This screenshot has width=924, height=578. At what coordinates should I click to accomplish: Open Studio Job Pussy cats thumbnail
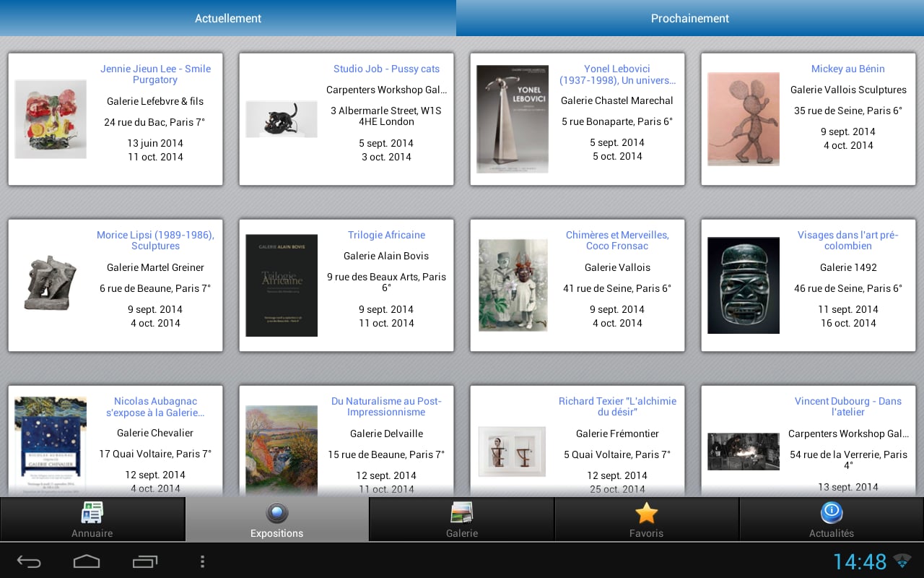point(282,119)
